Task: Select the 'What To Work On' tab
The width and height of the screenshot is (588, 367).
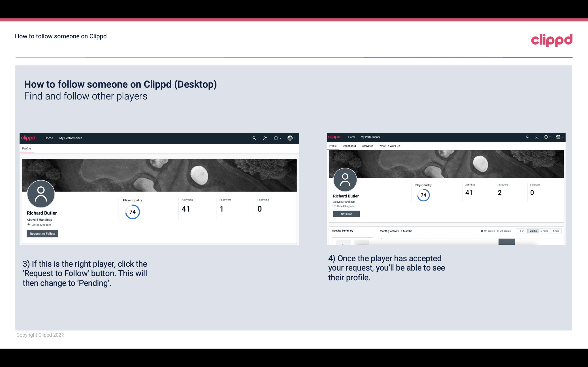Action: [389, 146]
